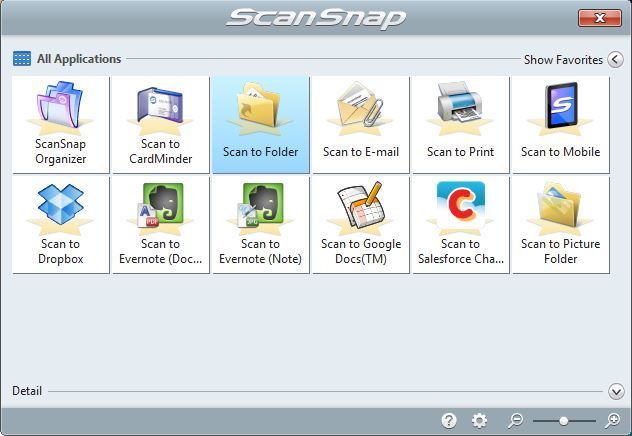632x436 pixels.
Task: Click the icon size slider handle
Action: [563, 421]
